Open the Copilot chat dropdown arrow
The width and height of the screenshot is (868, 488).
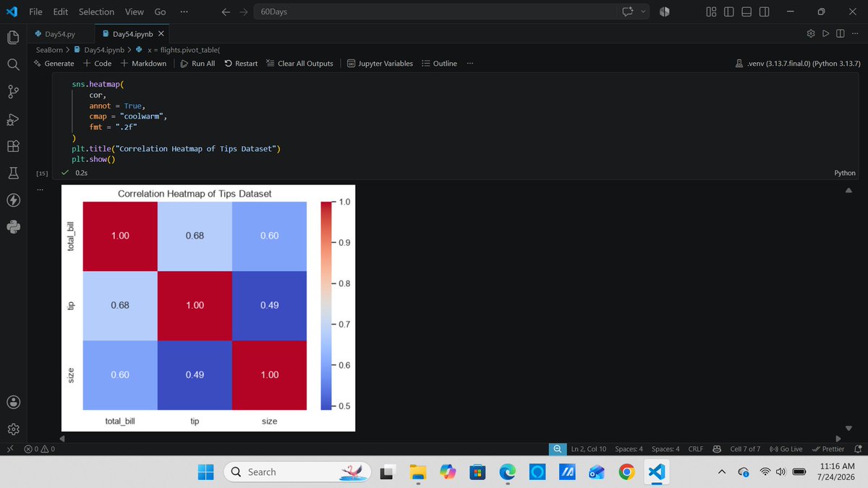point(643,12)
